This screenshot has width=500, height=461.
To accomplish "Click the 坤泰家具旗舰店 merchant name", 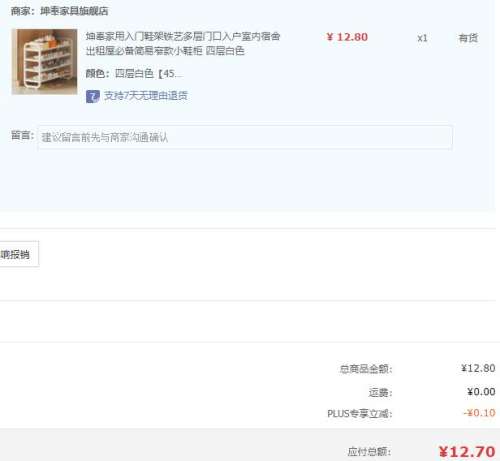I will 74,11.
